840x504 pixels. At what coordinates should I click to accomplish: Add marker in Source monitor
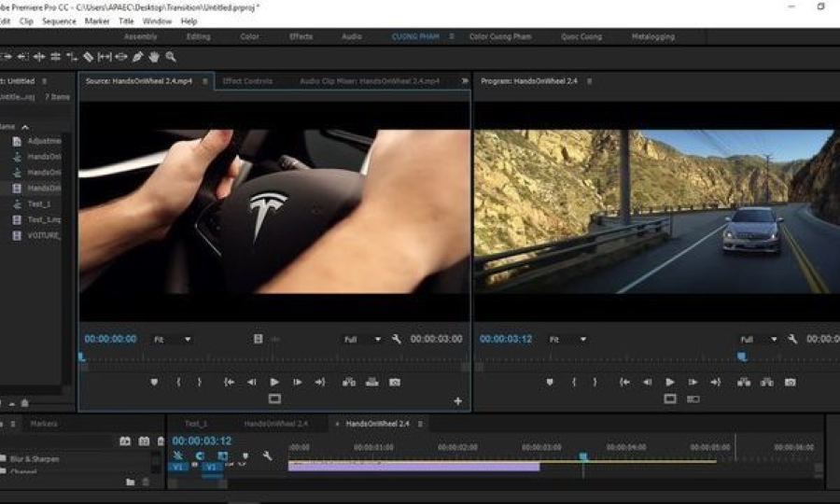pyautogui.click(x=154, y=382)
